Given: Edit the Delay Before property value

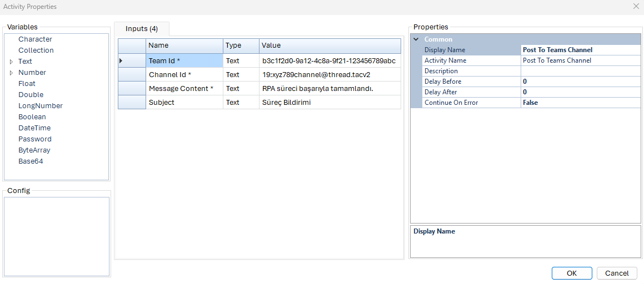Looking at the screenshot, I should tap(580, 82).
